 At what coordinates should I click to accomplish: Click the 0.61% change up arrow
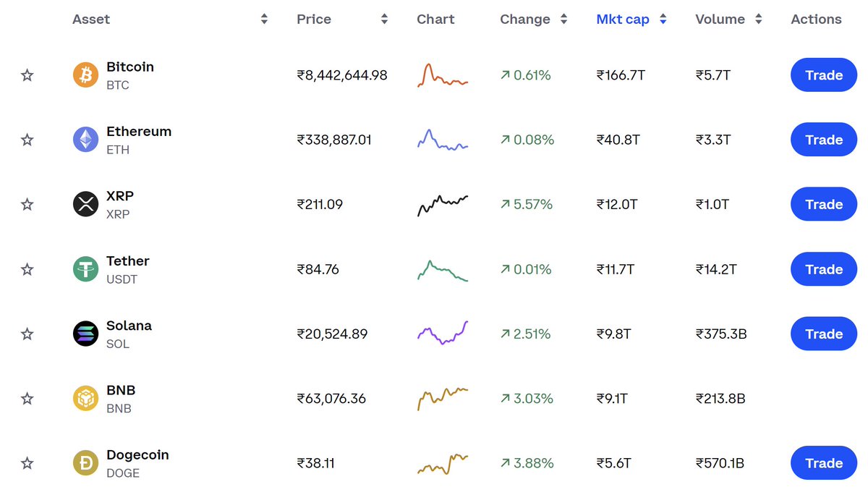click(x=505, y=75)
